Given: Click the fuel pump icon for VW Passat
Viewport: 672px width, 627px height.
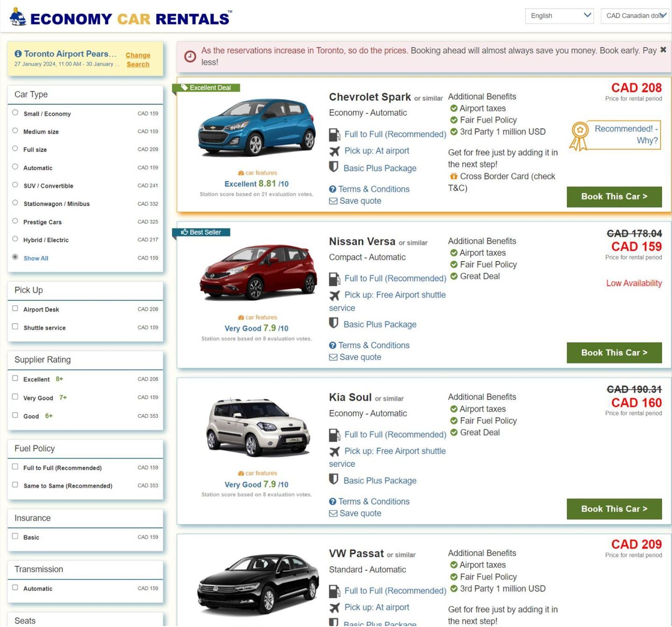Looking at the screenshot, I should [335, 592].
